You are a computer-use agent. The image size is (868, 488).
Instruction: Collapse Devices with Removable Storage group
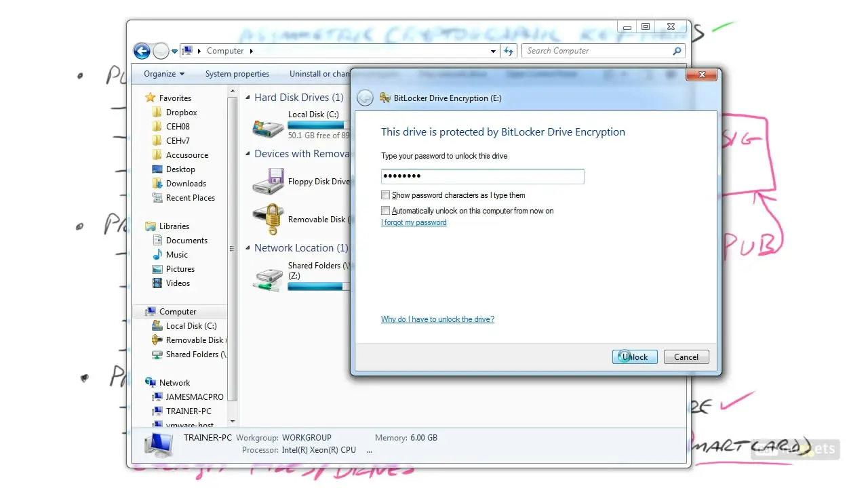(248, 155)
